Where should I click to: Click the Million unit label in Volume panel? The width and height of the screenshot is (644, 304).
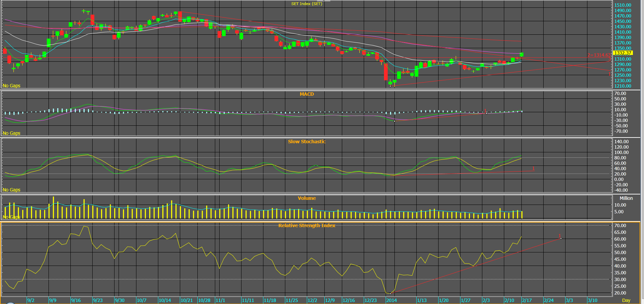[626, 198]
